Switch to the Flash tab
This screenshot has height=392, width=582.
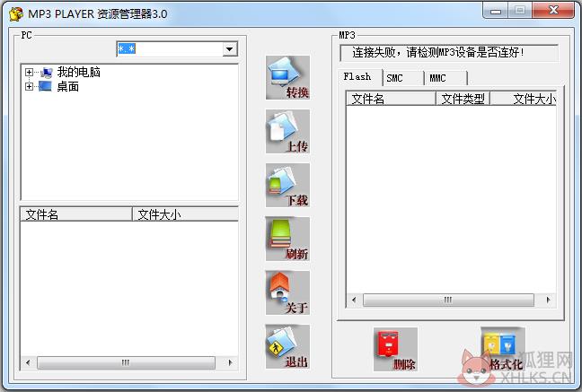pyautogui.click(x=359, y=77)
